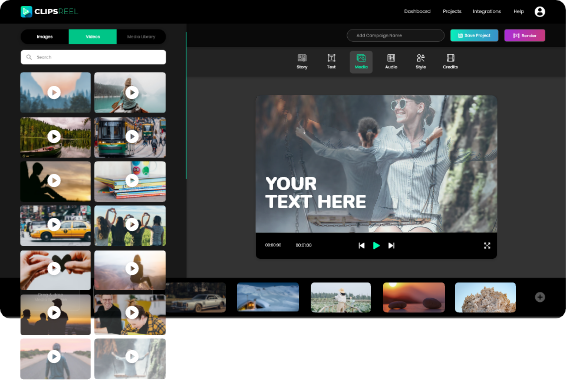Select the rock against sky timeline slide
This screenshot has height=380, width=566.
(486, 297)
